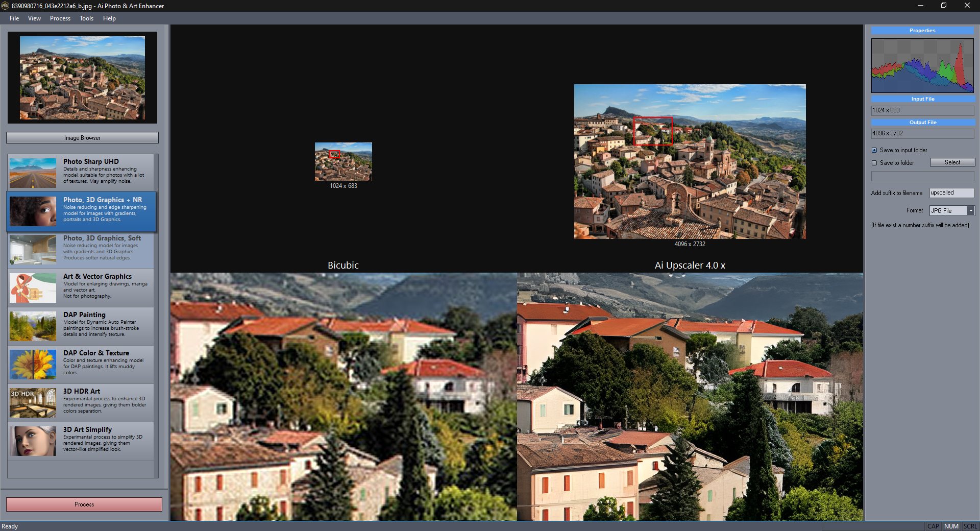980x531 pixels.
Task: Select the 3D Art Simplify model icon
Action: pos(33,441)
